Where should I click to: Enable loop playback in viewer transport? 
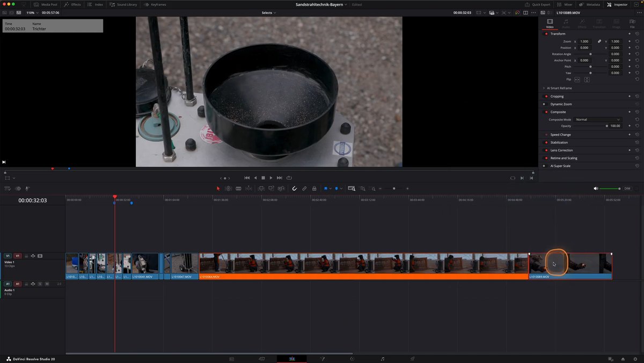point(289,178)
